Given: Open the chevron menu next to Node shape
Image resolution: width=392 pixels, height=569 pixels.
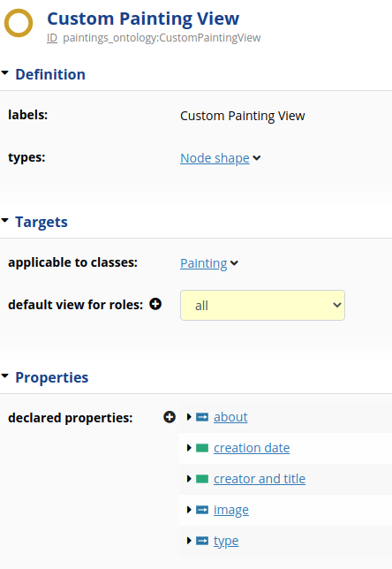Looking at the screenshot, I should [257, 158].
